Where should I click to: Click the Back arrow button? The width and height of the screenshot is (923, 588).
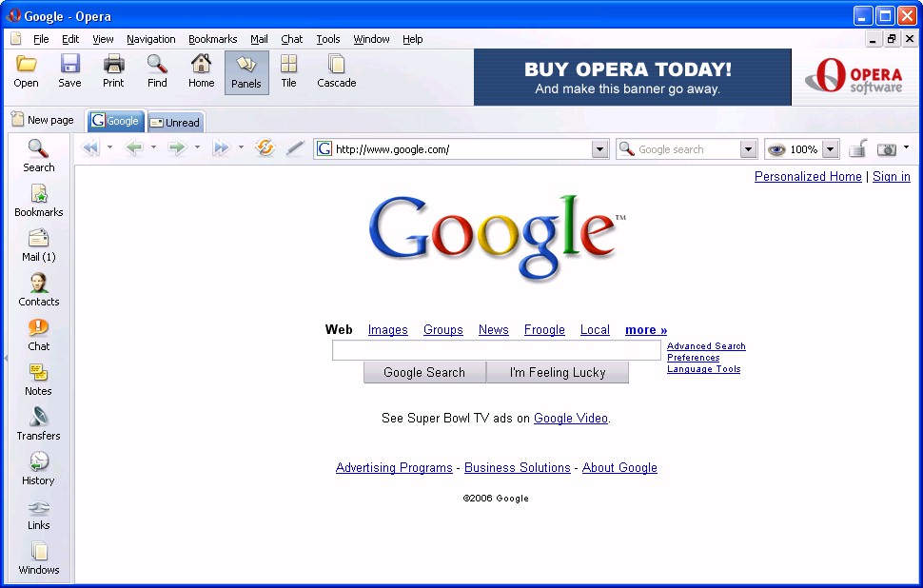(x=134, y=147)
